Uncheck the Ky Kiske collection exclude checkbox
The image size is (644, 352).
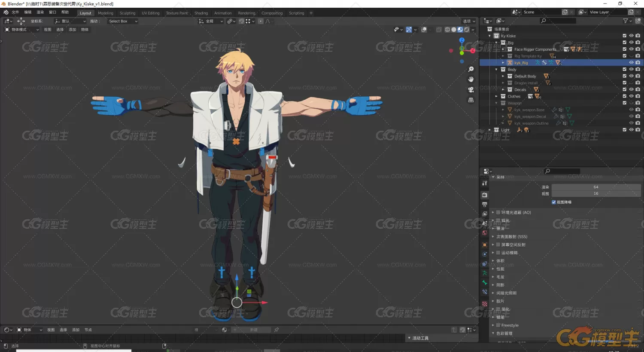[624, 36]
